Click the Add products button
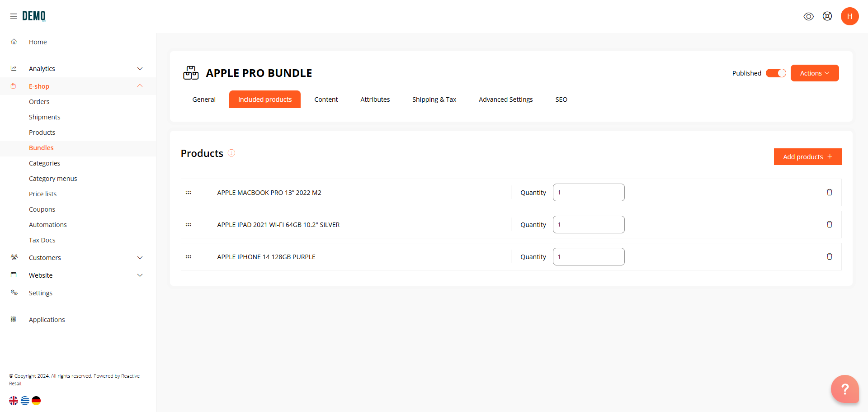 pos(808,156)
